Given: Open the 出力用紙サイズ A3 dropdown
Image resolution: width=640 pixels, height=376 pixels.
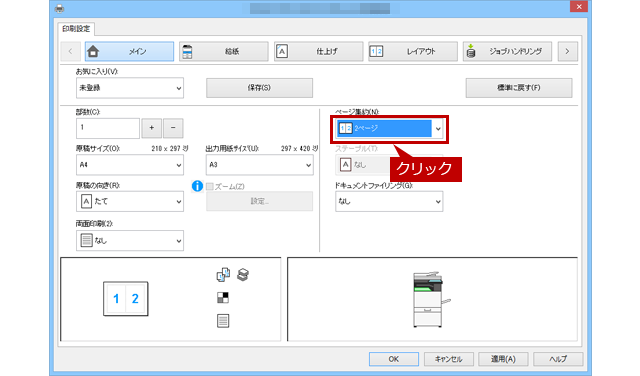Looking at the screenshot, I should [x=260, y=165].
